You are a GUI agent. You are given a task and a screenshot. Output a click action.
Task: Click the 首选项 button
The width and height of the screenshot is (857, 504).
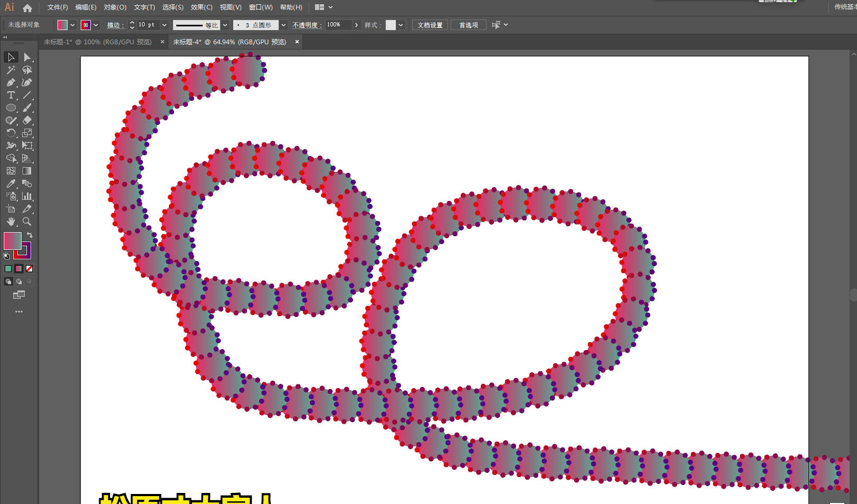click(468, 25)
